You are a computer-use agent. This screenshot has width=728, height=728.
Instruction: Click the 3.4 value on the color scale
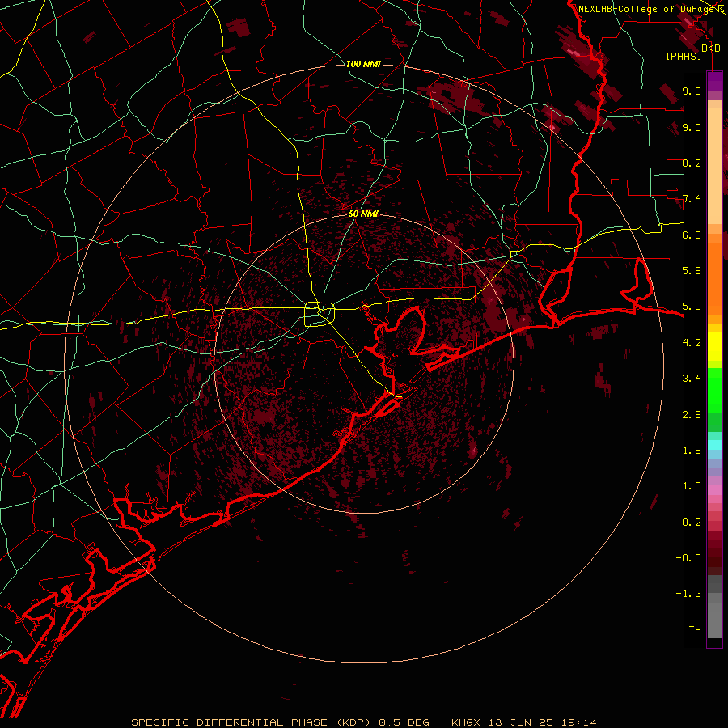point(692,379)
